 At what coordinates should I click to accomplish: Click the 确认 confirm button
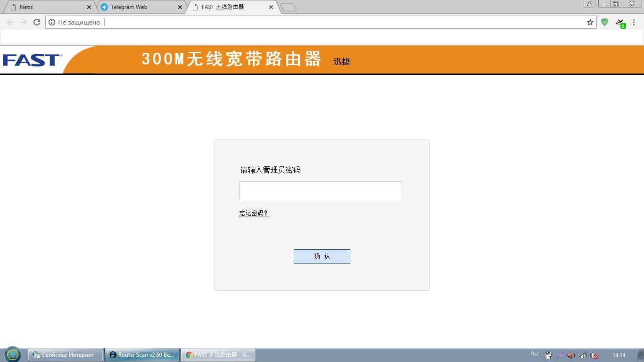(322, 256)
